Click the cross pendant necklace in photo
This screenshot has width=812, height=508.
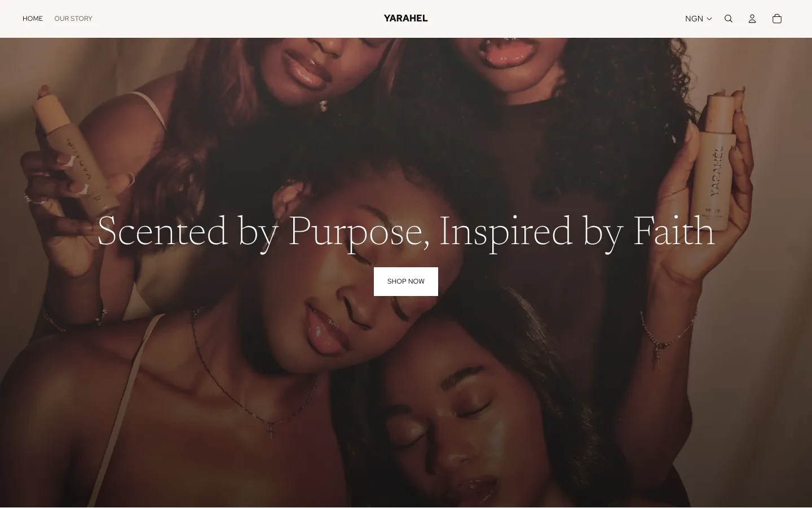(x=270, y=430)
